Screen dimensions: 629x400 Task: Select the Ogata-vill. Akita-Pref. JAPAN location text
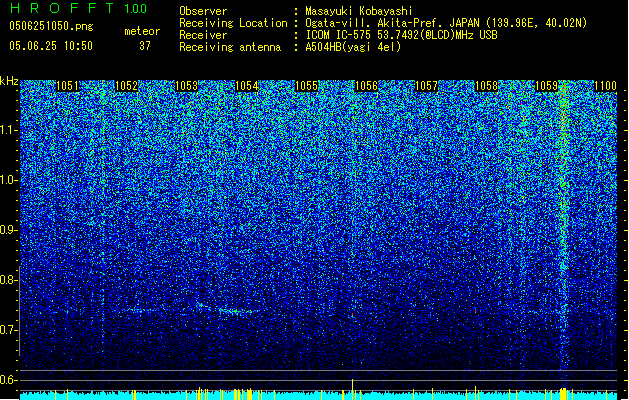click(446, 23)
